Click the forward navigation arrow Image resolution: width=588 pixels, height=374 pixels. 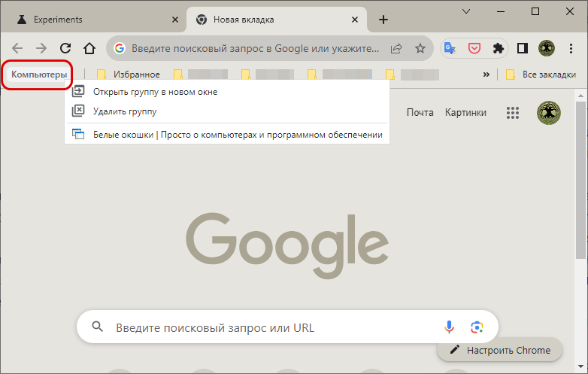click(41, 48)
